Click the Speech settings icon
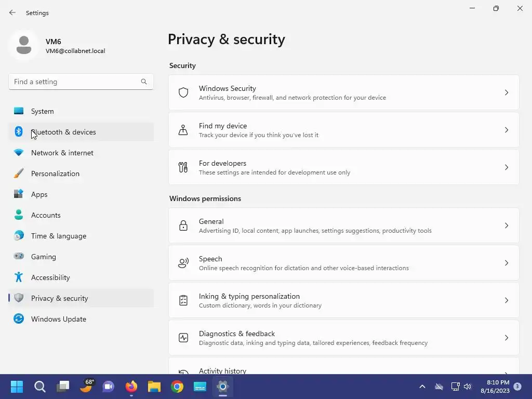 [x=183, y=263]
